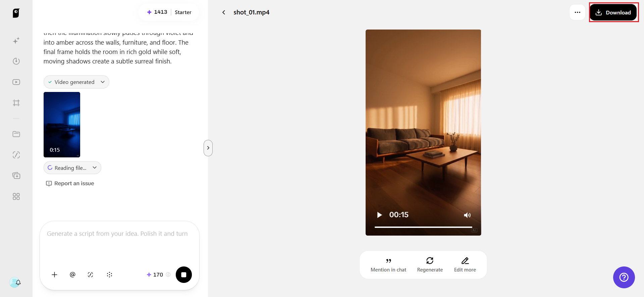This screenshot has height=297, width=644.
Task: Click the credit info icon next to 170
Action: pos(168,275)
